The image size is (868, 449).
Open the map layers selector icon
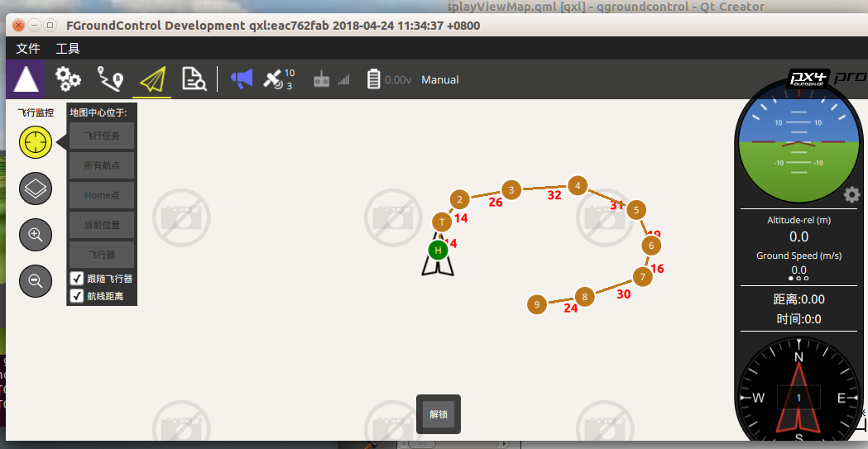click(x=36, y=189)
